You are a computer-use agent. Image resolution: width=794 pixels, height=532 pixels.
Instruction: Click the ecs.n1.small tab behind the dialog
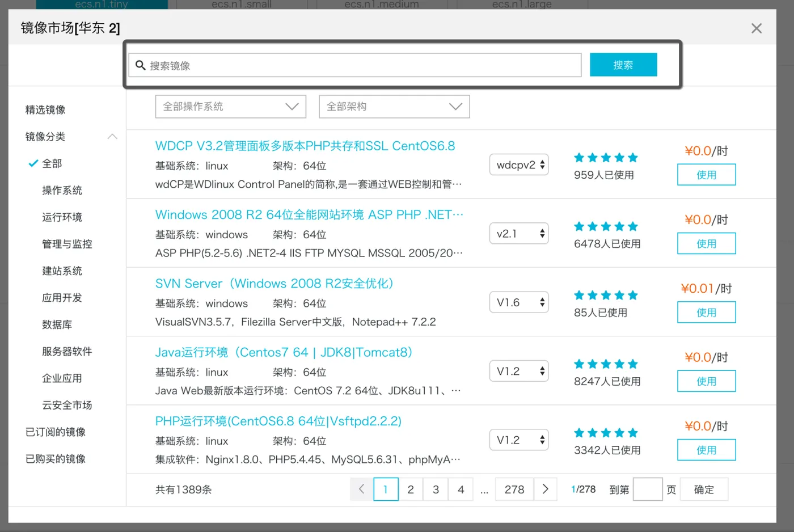click(242, 5)
